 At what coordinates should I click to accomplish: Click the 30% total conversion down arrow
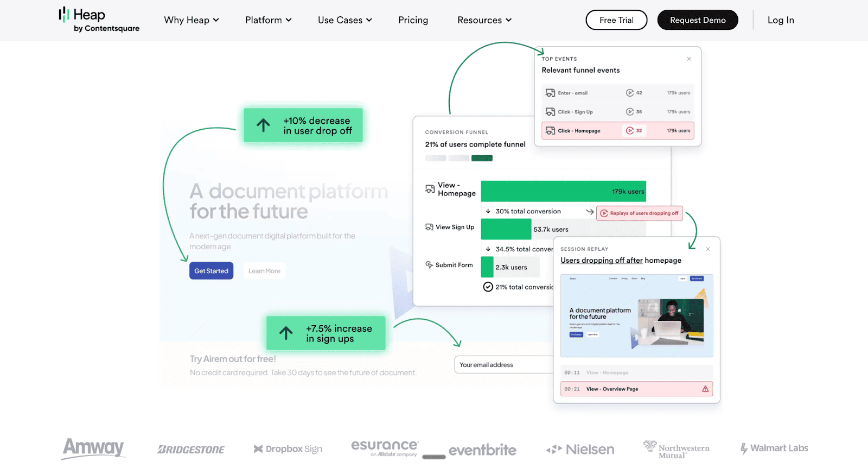click(x=488, y=211)
